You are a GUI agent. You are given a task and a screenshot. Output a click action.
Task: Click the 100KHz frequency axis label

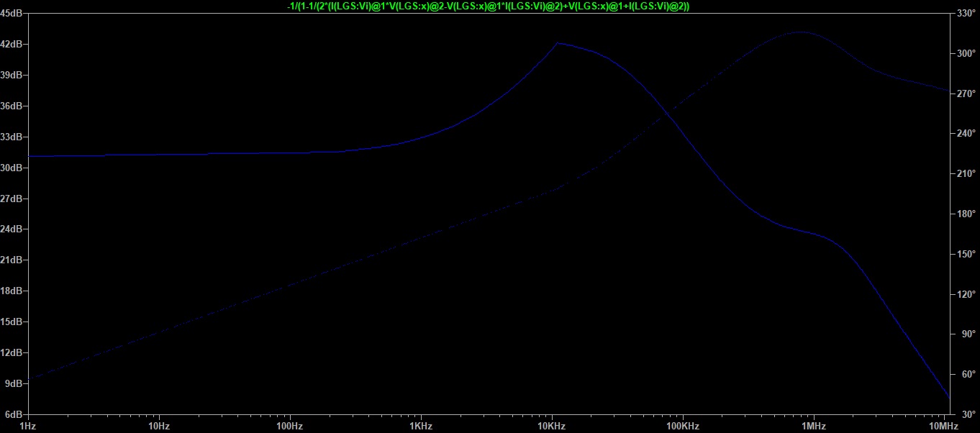click(683, 427)
